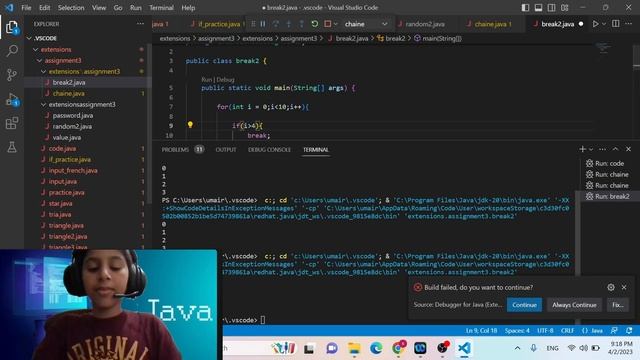
Task: Open the Explorer view in activity bar
Action: click(12, 28)
